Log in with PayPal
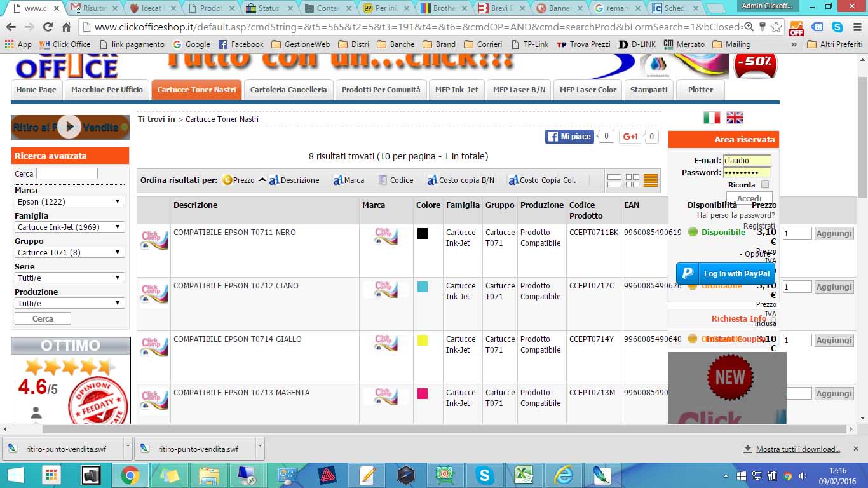Viewport: 868px width, 488px height. 726,274
